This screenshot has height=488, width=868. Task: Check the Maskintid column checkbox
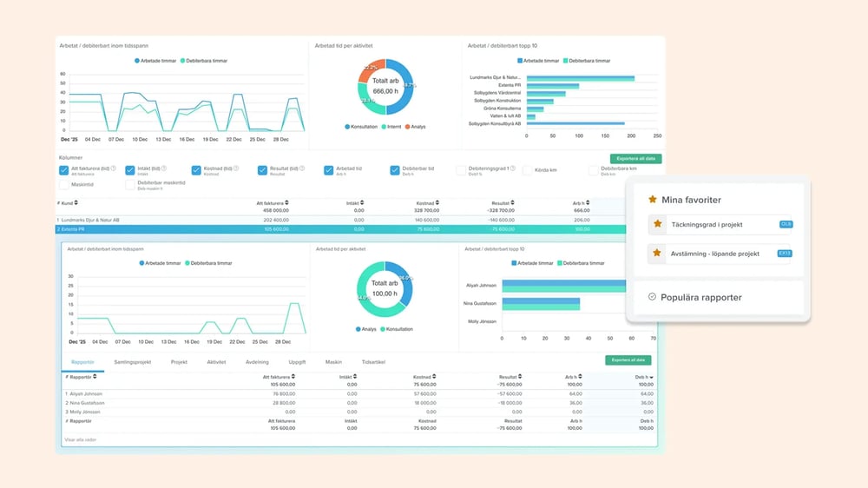[64, 184]
